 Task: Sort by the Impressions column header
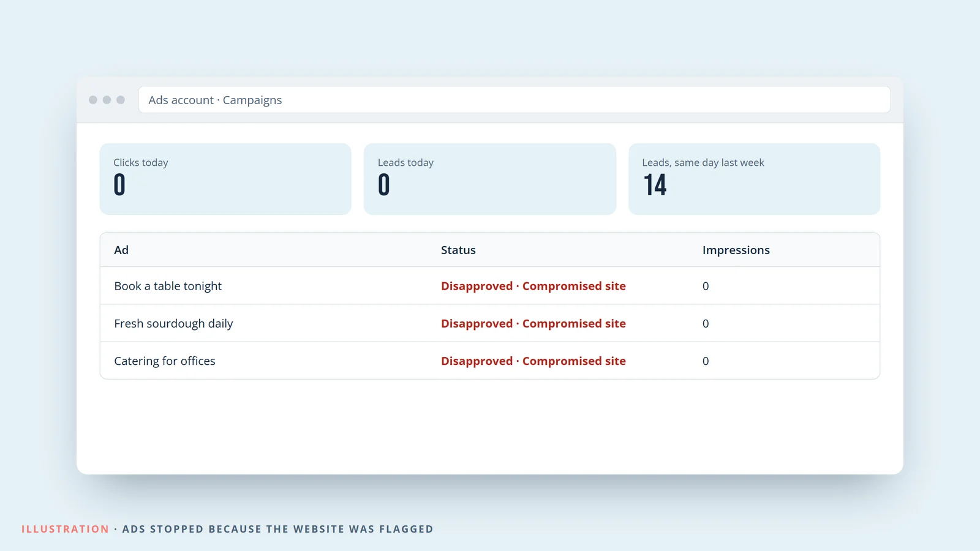(x=736, y=250)
